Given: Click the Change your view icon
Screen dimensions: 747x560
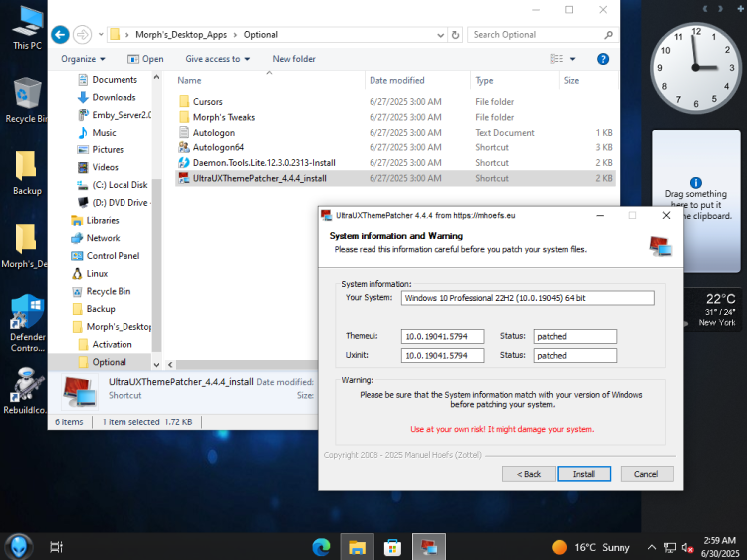Looking at the screenshot, I should 556,59.
